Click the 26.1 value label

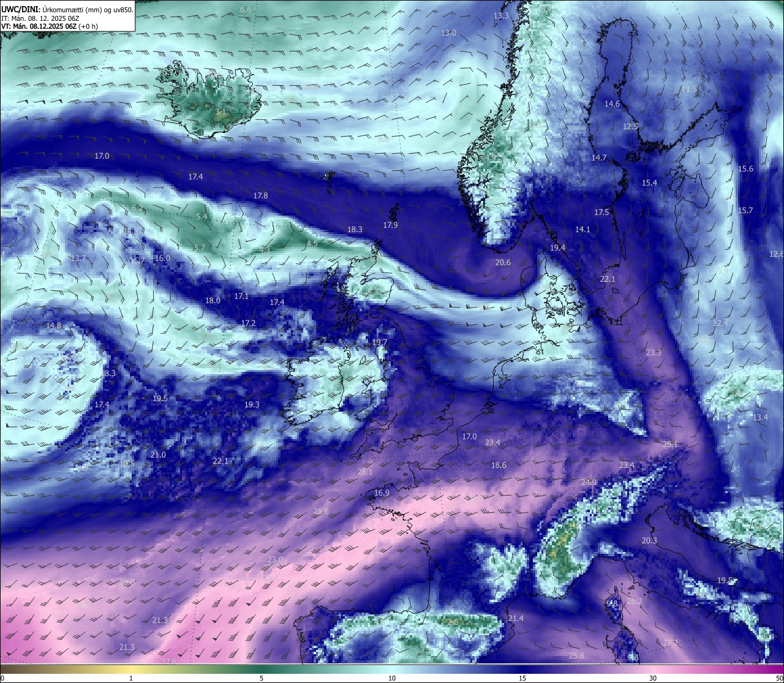tap(364, 472)
